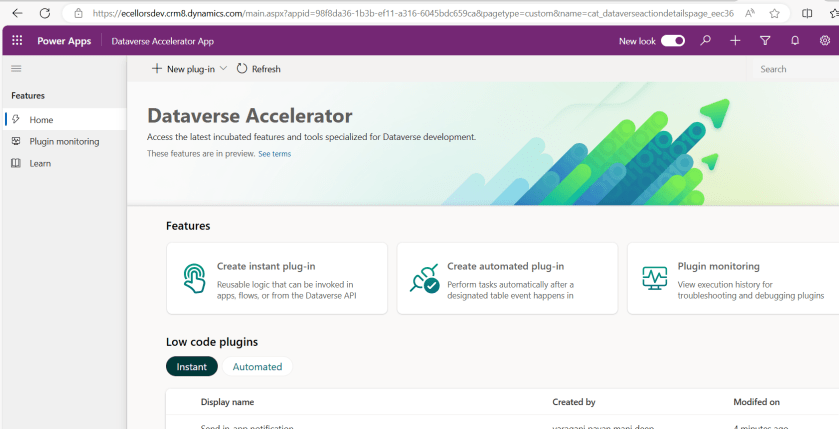Toggle the New look switch
Image resolution: width=839 pixels, height=429 pixels.
[x=673, y=41]
